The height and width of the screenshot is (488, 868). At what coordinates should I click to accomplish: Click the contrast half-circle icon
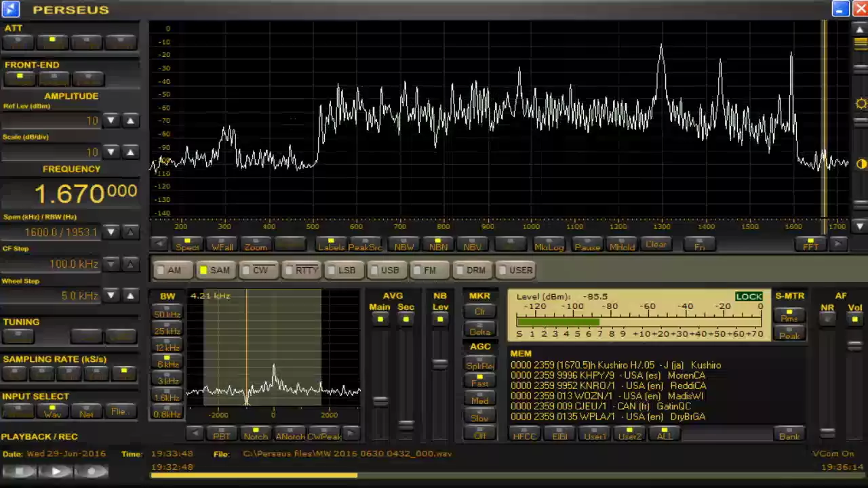[x=861, y=164]
